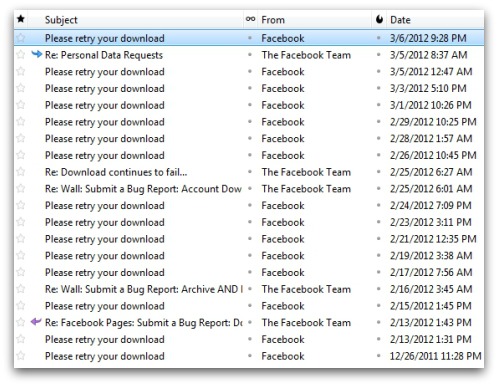The height and width of the screenshot is (386, 498).
Task: Open Re: Facebook Pages: Submit a Bug Report
Action: pyautogui.click(x=144, y=323)
